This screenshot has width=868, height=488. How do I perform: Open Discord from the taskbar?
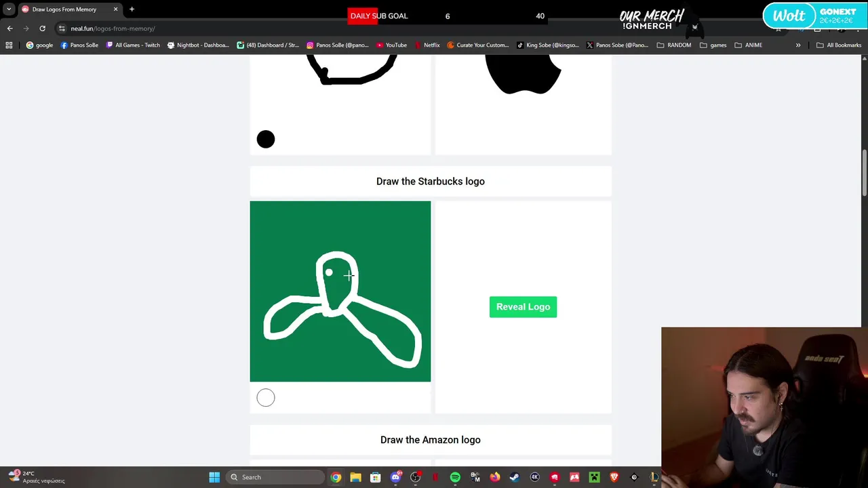tap(395, 477)
